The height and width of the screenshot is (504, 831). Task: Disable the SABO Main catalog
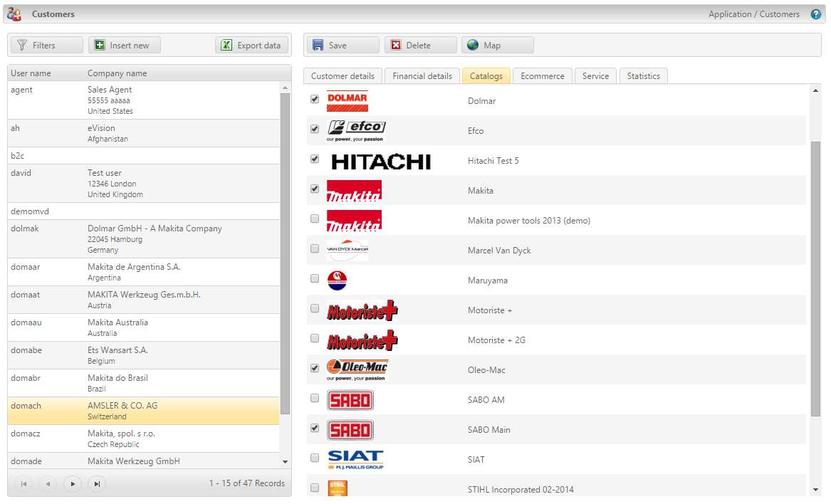(314, 429)
